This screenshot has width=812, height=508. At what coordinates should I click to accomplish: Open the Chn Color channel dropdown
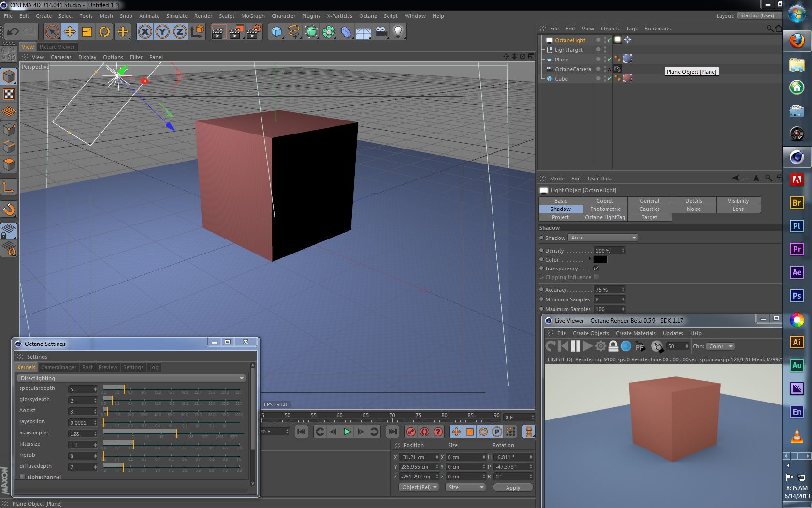[720, 346]
